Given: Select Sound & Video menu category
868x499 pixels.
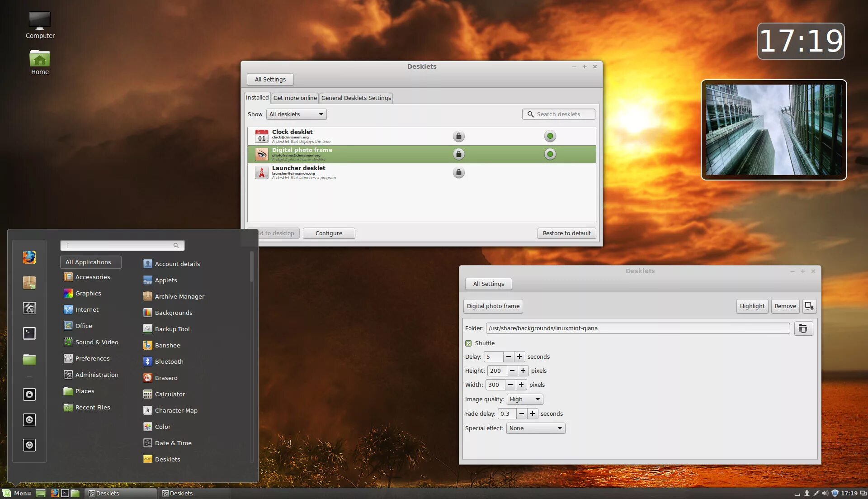Looking at the screenshot, I should 96,342.
